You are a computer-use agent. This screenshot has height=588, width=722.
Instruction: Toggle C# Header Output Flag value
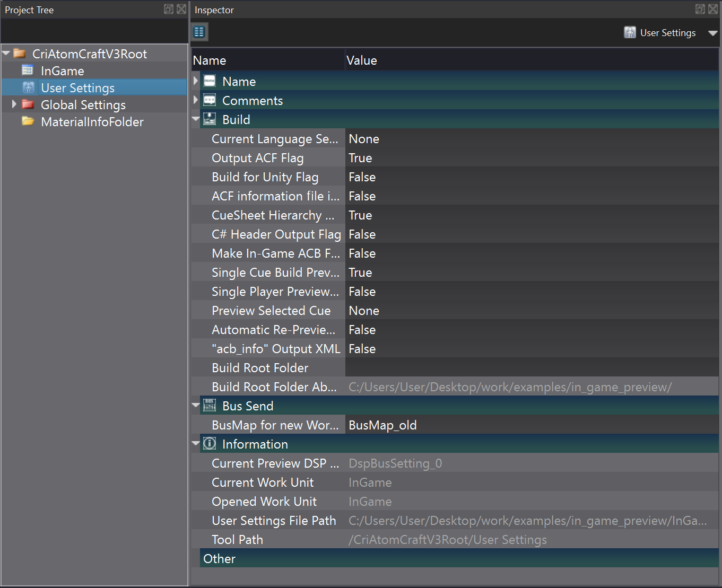(532, 234)
